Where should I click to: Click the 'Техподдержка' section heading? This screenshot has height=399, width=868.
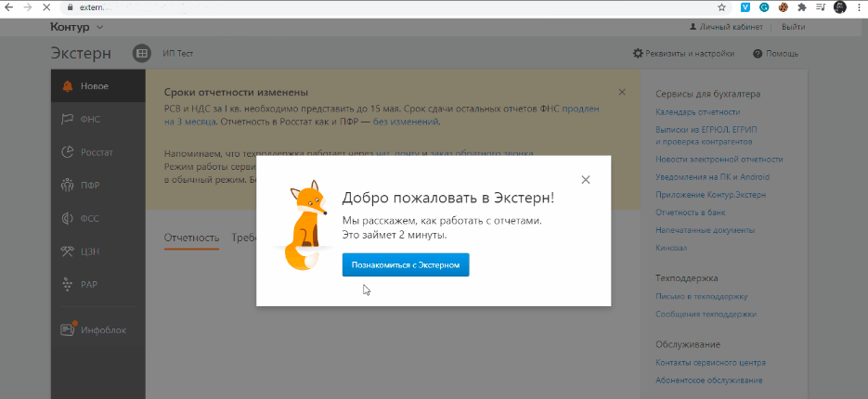point(686,277)
